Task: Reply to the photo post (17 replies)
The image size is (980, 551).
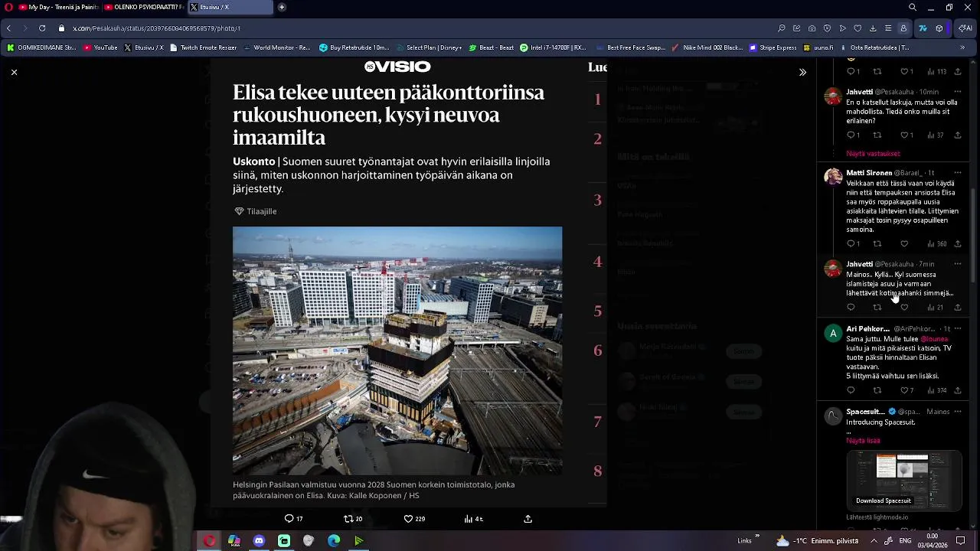Action: point(293,519)
